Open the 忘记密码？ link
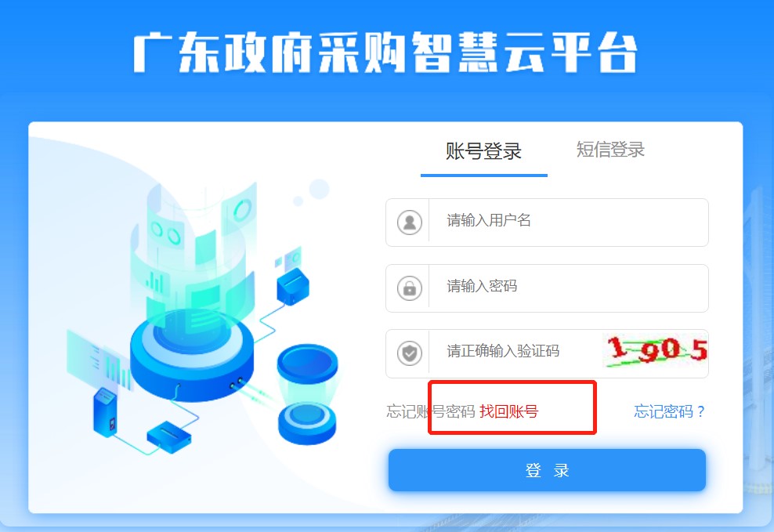774x532 pixels. [669, 411]
